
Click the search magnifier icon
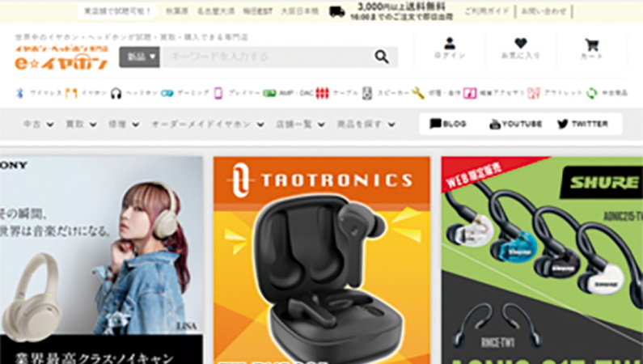(x=382, y=57)
